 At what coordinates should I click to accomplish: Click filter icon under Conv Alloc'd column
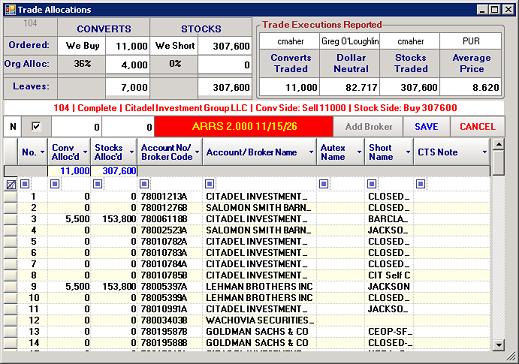point(55,184)
